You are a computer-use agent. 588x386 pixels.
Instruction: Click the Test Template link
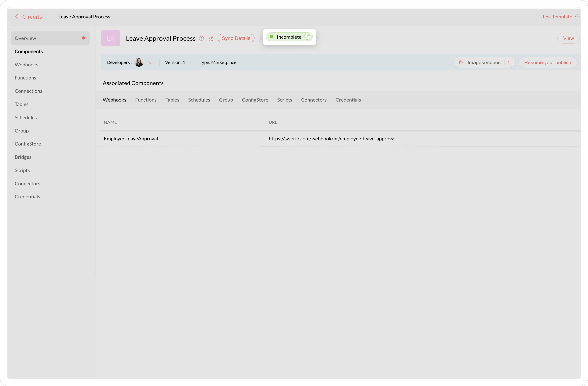coord(557,17)
